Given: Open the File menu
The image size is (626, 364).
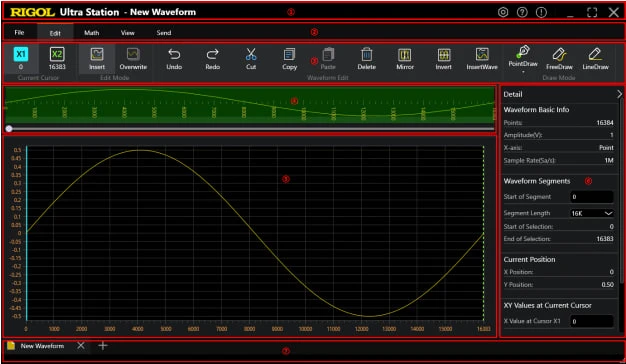Looking at the screenshot, I should (19, 32).
